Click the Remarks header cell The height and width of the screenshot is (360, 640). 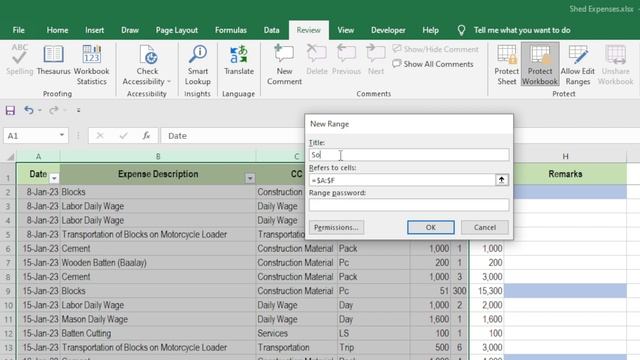(x=565, y=174)
